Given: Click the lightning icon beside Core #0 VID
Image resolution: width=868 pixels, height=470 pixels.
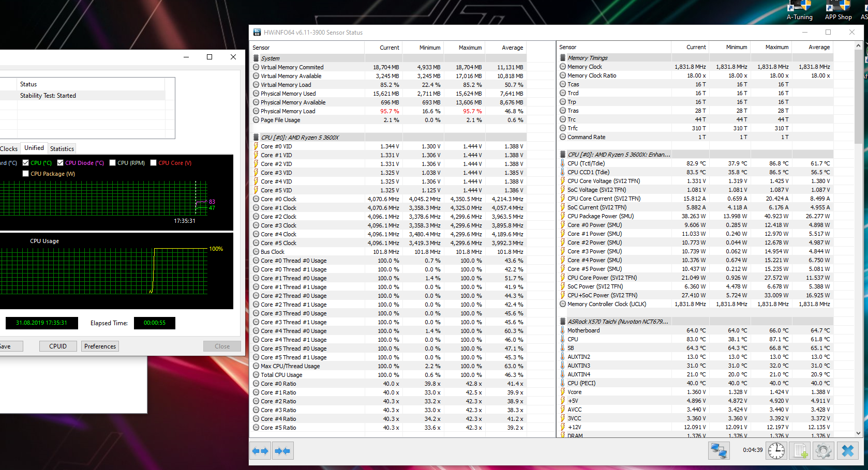Looking at the screenshot, I should click(x=256, y=146).
